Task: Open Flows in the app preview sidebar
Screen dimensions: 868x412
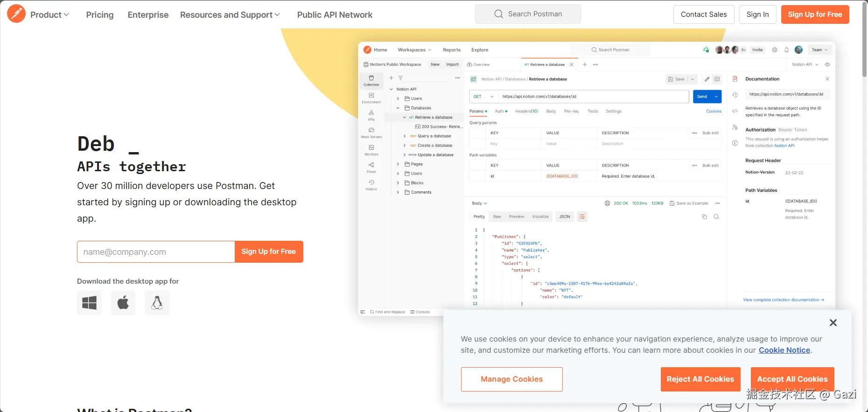Action: click(371, 168)
